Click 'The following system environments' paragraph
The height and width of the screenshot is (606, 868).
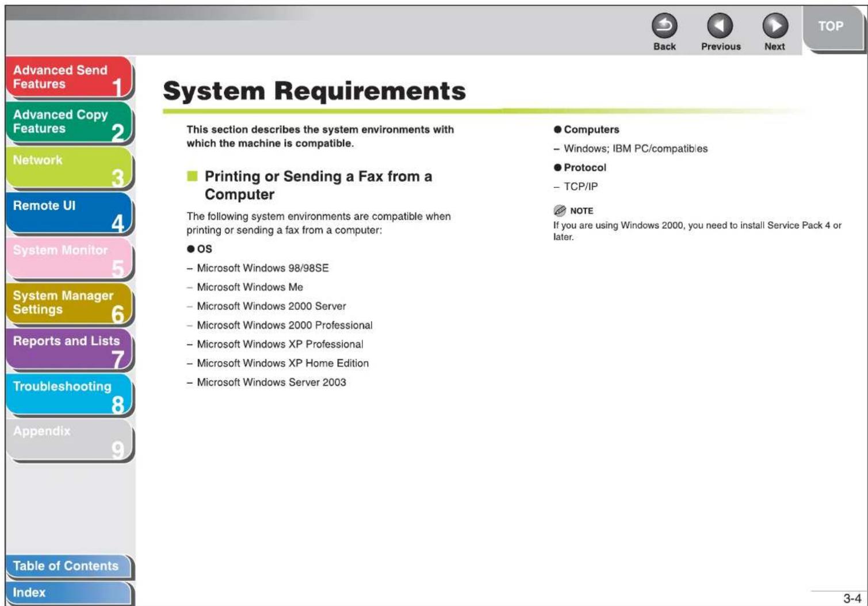pos(319,223)
